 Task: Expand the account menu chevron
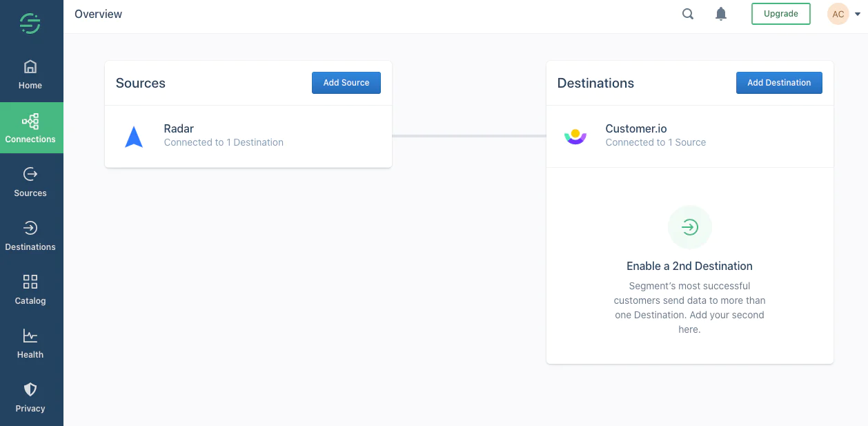(x=857, y=13)
